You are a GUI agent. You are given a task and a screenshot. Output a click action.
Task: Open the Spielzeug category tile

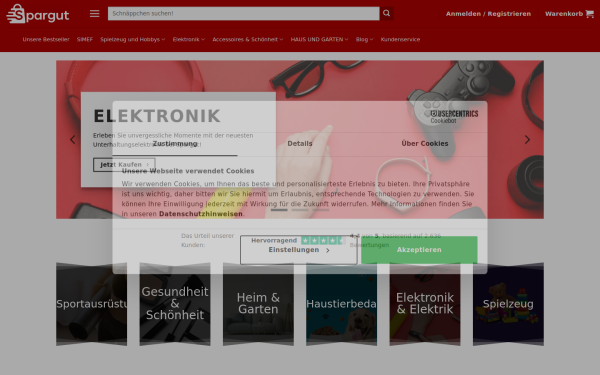coord(508,304)
